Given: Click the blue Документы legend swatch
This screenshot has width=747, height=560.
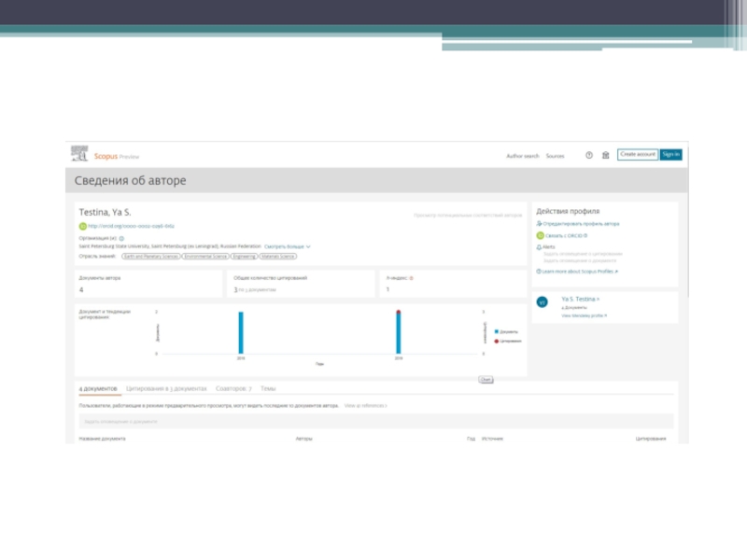Looking at the screenshot, I should tap(496, 331).
